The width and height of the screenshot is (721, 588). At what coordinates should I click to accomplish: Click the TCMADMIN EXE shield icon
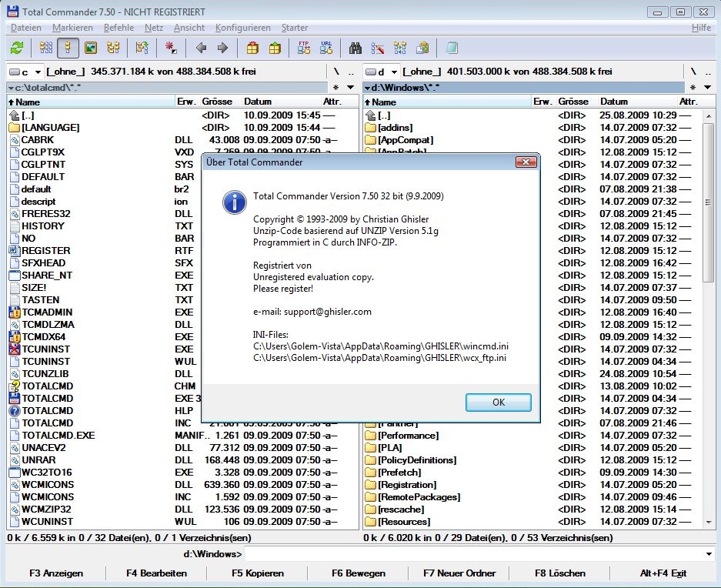pyautogui.click(x=15, y=312)
